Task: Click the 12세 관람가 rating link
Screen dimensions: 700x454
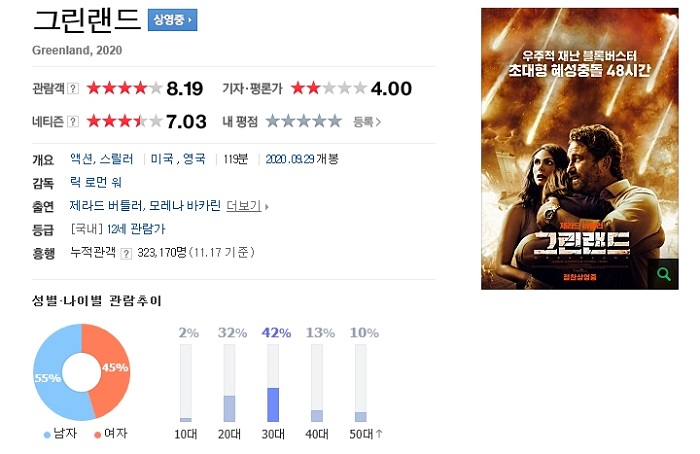Action: click(136, 229)
